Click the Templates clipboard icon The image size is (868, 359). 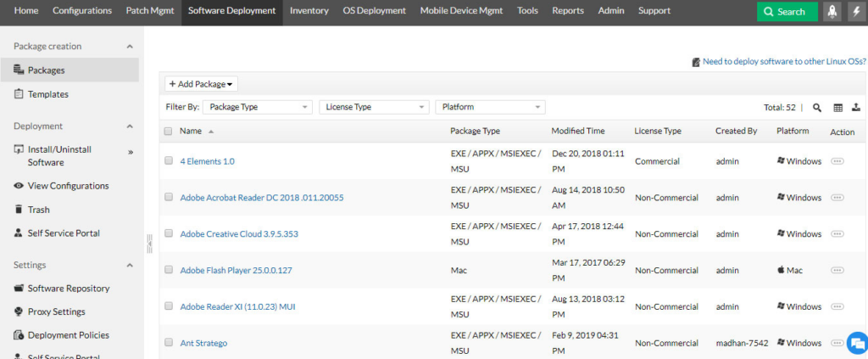point(19,93)
